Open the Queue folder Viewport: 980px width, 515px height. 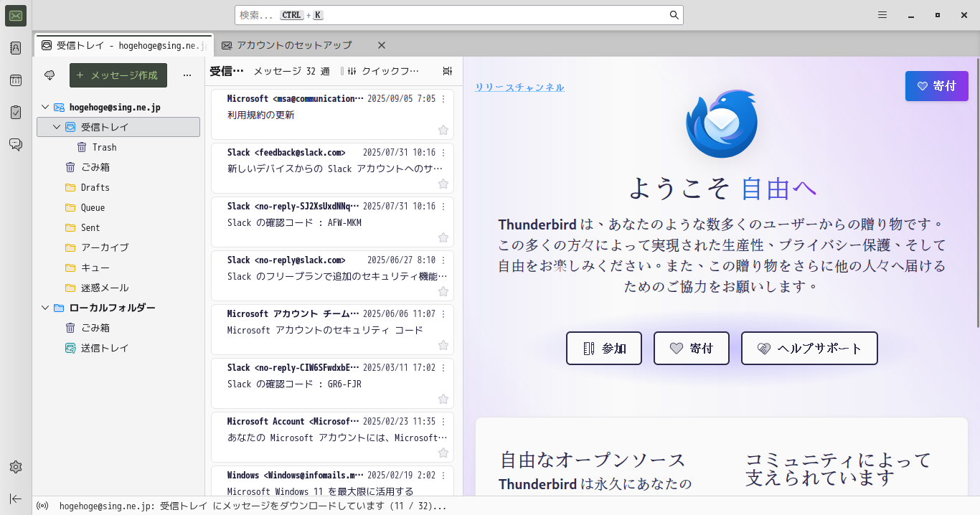click(119, 207)
